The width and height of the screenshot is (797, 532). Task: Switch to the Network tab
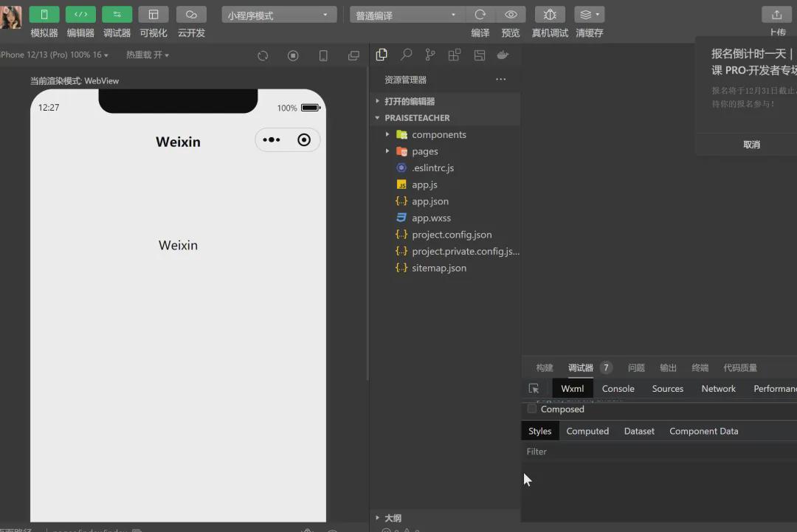coord(718,388)
